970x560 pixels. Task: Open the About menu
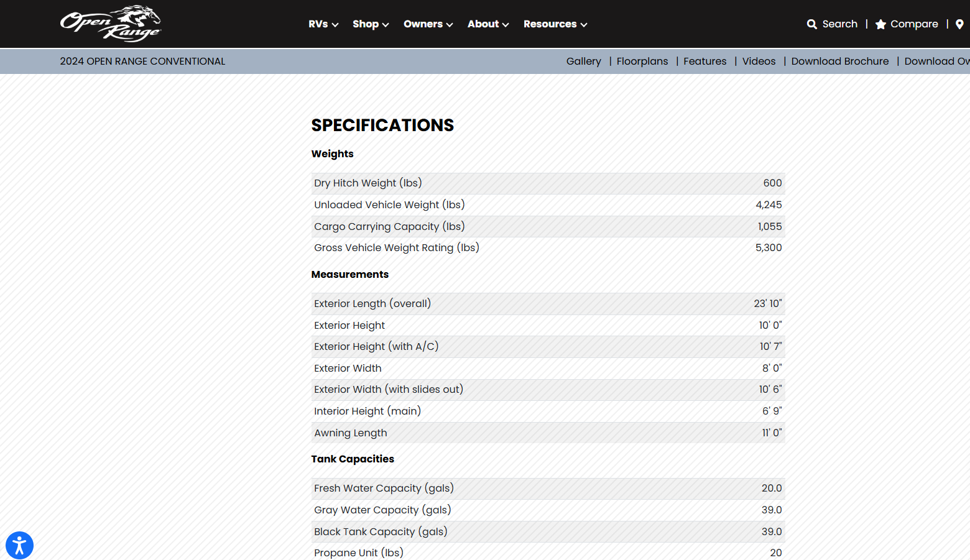click(x=488, y=24)
